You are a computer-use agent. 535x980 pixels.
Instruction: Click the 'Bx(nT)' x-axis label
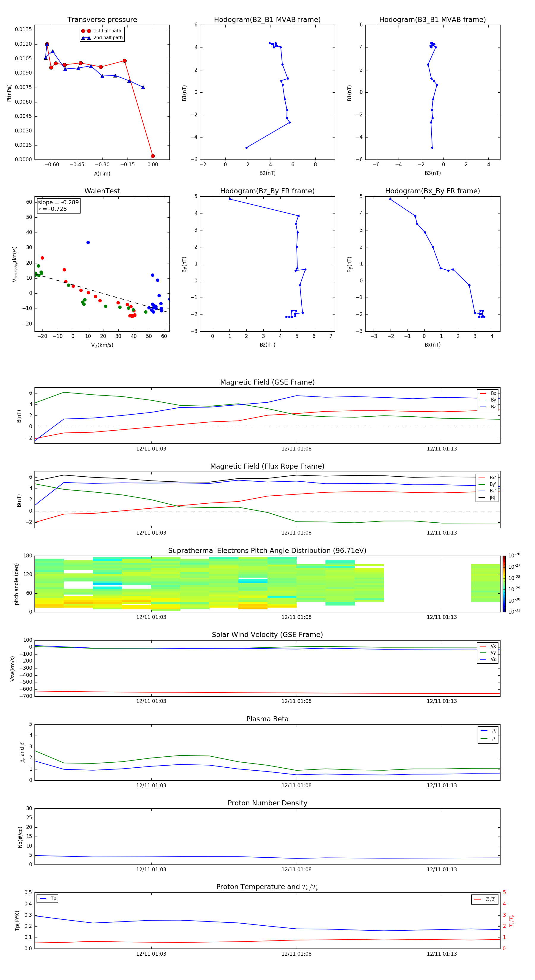pyautogui.click(x=432, y=345)
